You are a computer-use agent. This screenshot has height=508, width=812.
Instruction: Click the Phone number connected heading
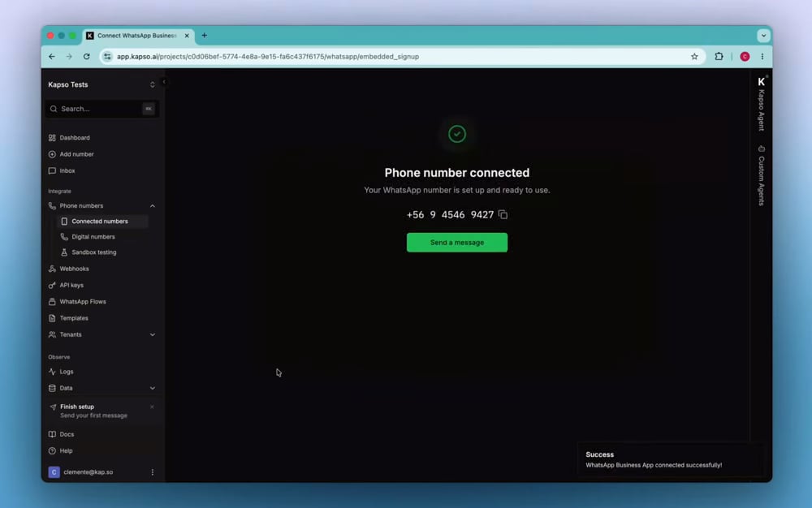point(456,173)
